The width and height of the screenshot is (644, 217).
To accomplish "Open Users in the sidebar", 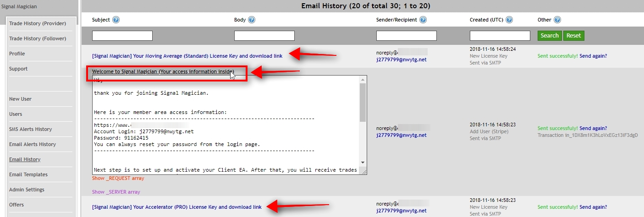I will tap(16, 114).
